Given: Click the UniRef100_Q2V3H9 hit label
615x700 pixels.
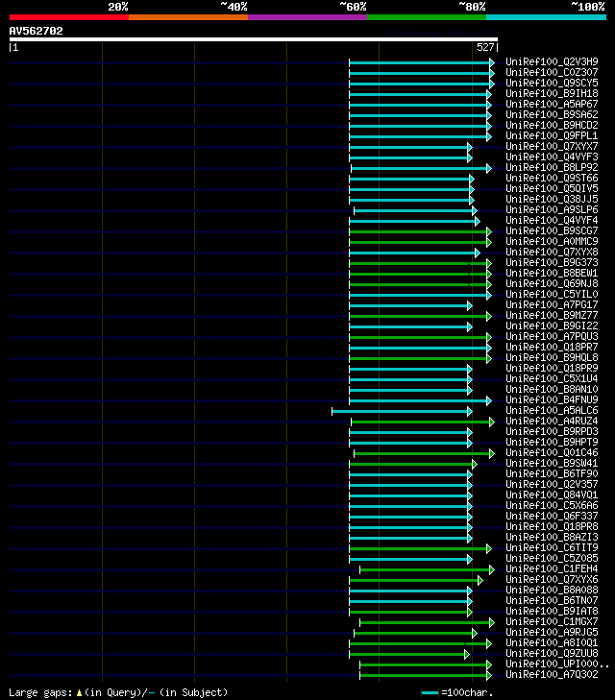Looking at the screenshot, I should point(552,61).
